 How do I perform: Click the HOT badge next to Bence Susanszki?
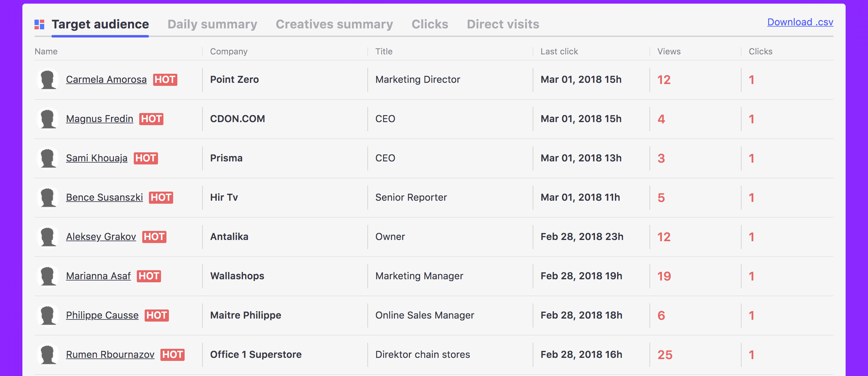(x=161, y=198)
